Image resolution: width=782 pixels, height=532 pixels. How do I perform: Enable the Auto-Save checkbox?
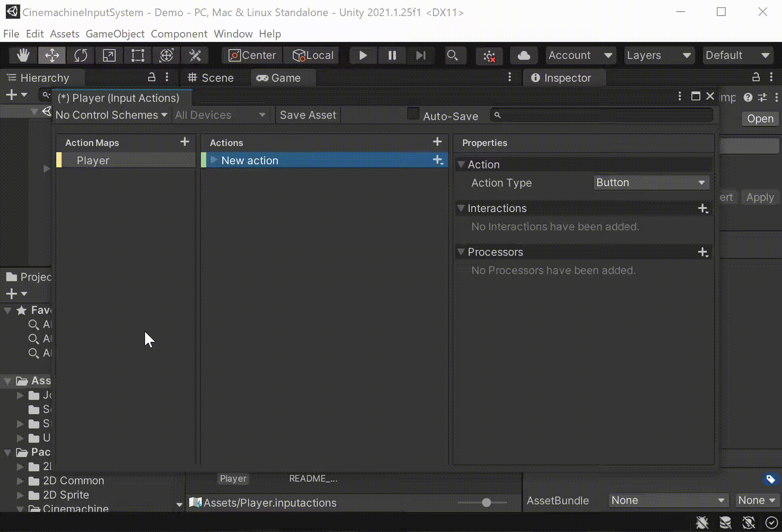(x=413, y=114)
